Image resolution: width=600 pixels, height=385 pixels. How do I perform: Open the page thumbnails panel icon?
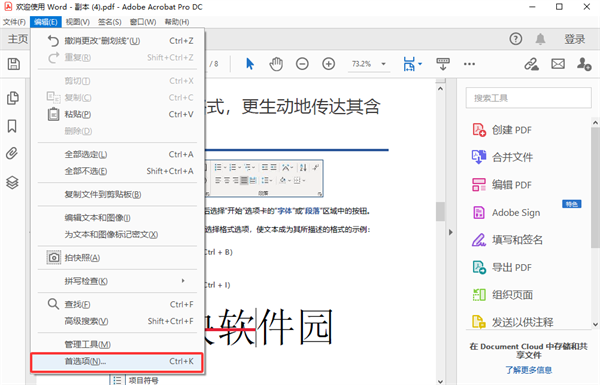tap(13, 98)
